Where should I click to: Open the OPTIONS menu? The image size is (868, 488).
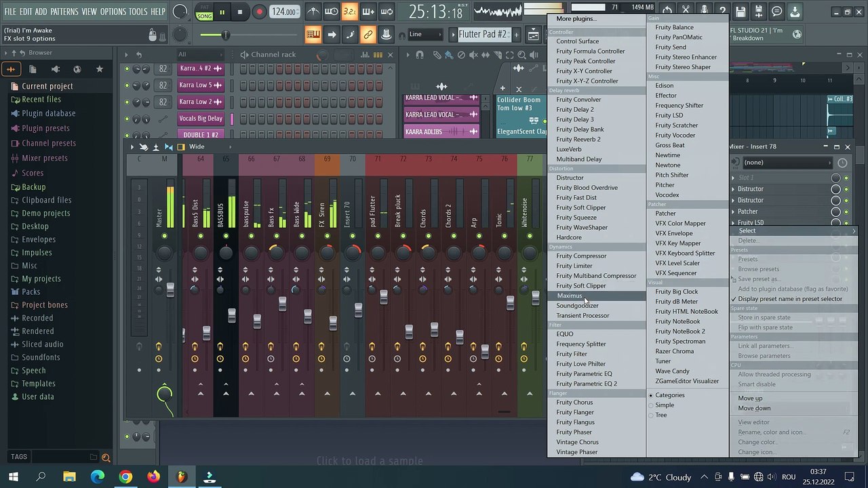113,12
